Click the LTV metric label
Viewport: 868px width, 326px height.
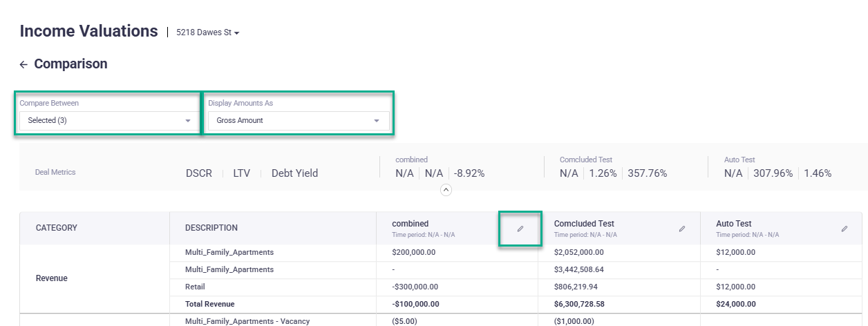(x=241, y=173)
